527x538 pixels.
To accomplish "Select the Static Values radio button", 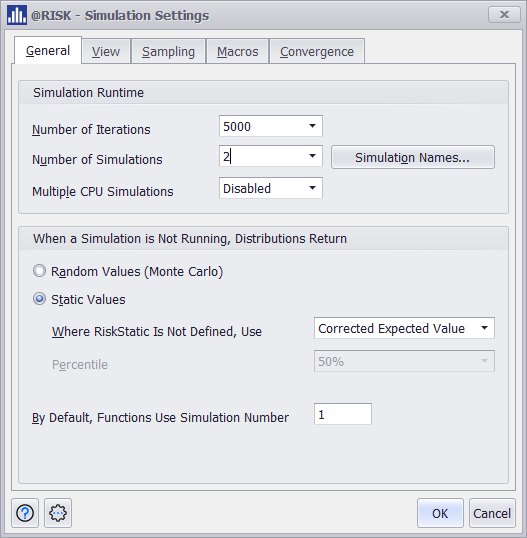I will [39, 299].
